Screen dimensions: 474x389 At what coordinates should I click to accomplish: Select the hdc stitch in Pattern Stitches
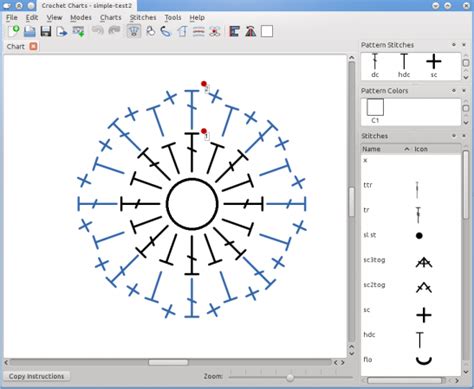tap(404, 66)
